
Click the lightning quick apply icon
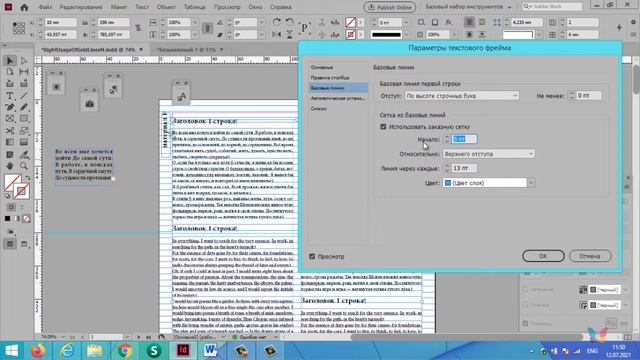(619, 27)
